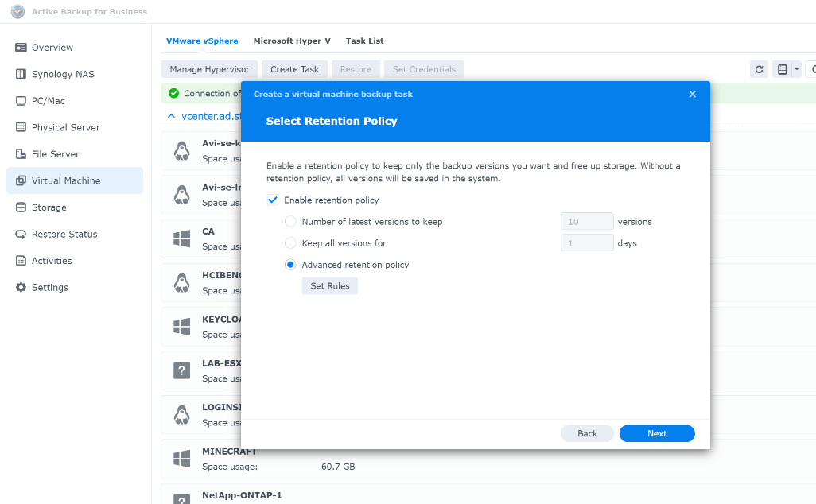Proceed by clicking the Next button

[656, 433]
